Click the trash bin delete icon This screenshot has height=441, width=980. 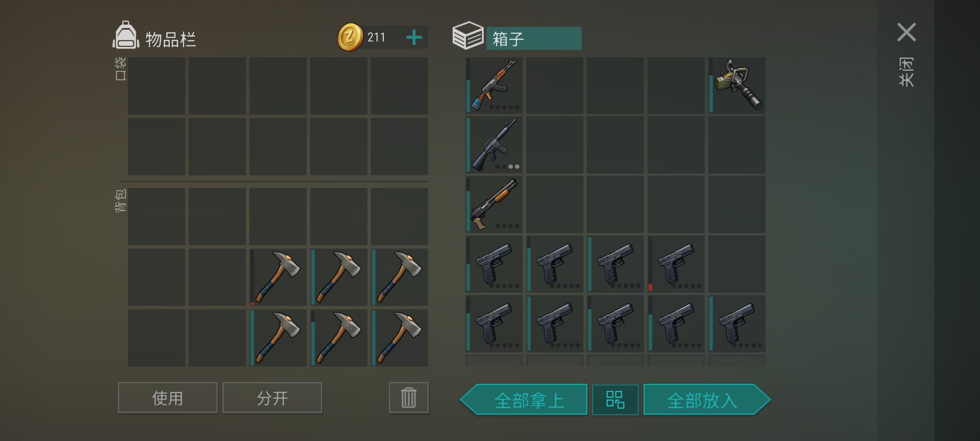click(x=408, y=398)
